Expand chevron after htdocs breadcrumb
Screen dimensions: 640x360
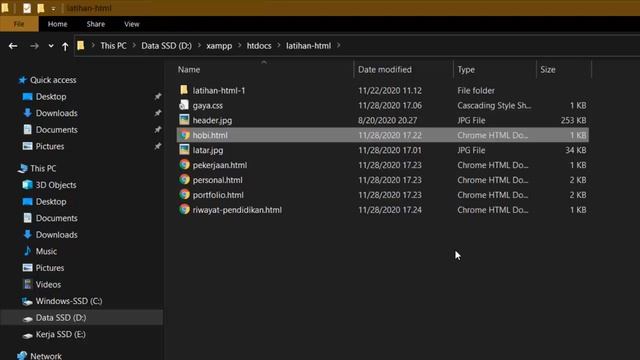click(x=279, y=46)
